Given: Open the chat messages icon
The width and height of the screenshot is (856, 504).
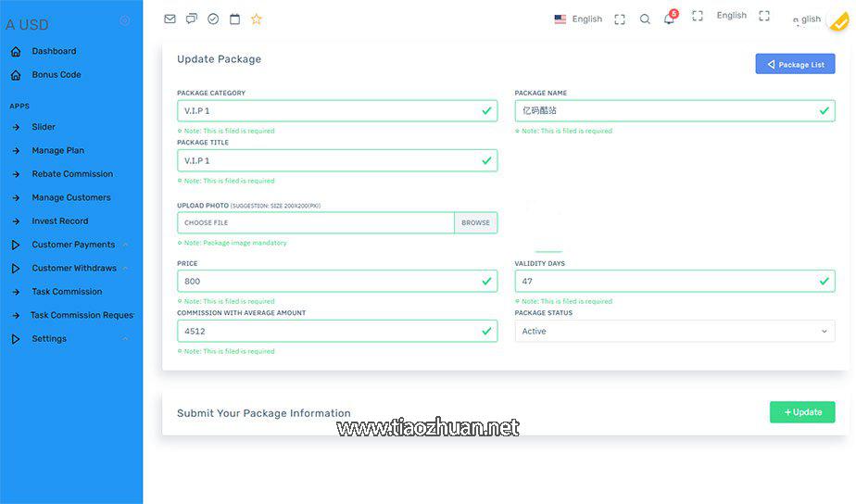Looking at the screenshot, I should pos(192,19).
